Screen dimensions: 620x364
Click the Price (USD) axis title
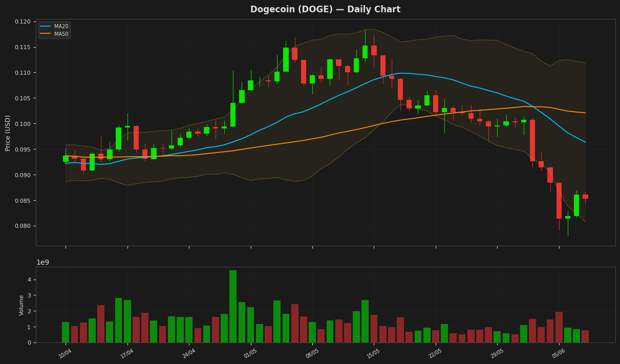[8, 133]
